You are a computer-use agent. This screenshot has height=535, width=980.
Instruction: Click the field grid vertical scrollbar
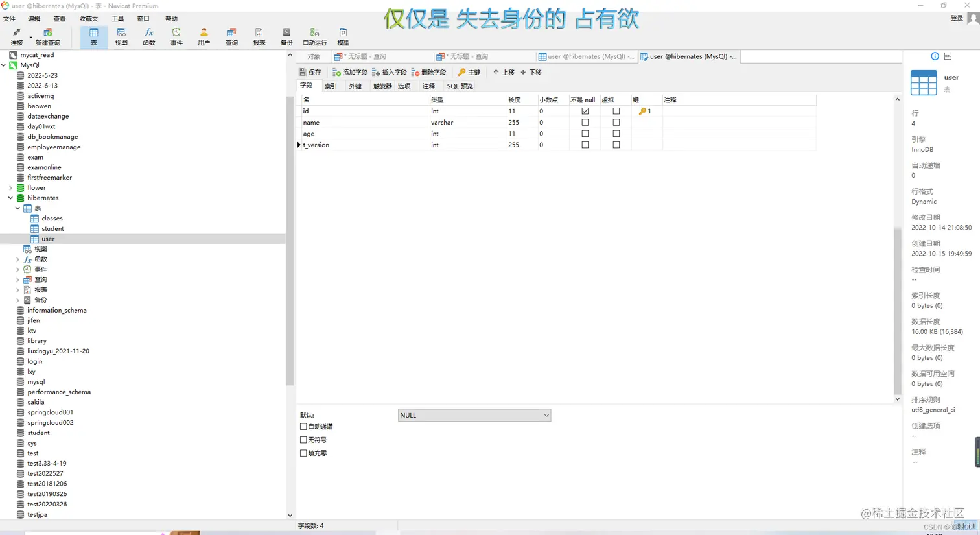point(897,311)
